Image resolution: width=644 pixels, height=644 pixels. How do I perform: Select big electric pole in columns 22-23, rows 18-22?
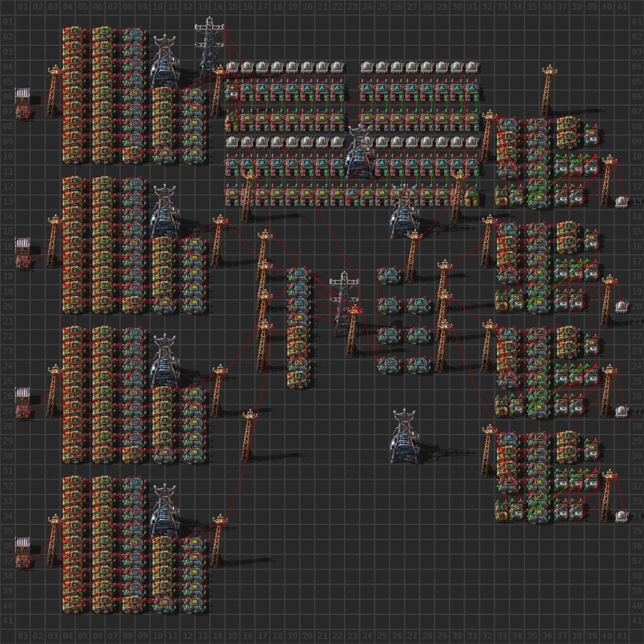coord(344,304)
